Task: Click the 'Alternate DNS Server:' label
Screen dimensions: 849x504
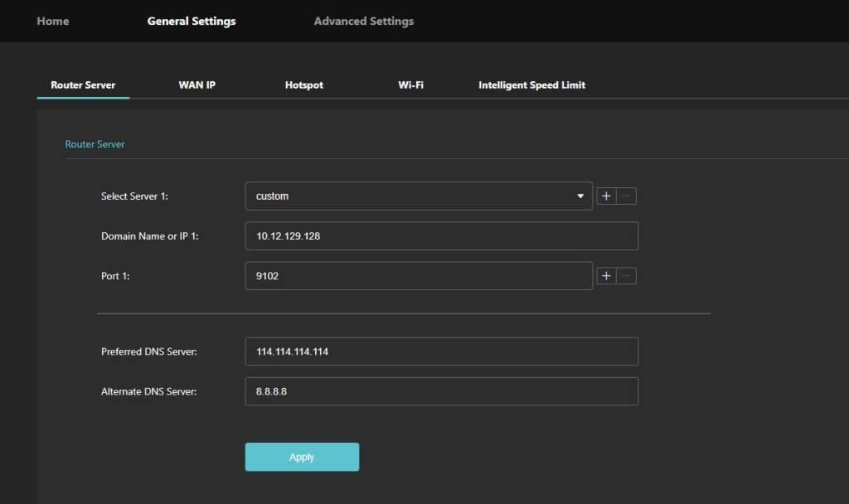Action: 149,391
